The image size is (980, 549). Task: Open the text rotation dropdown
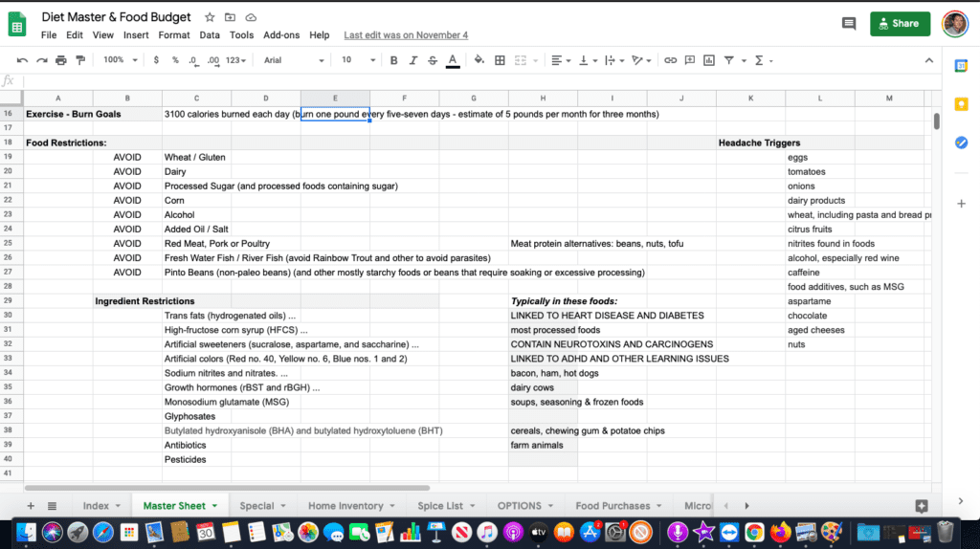pyautogui.click(x=641, y=60)
